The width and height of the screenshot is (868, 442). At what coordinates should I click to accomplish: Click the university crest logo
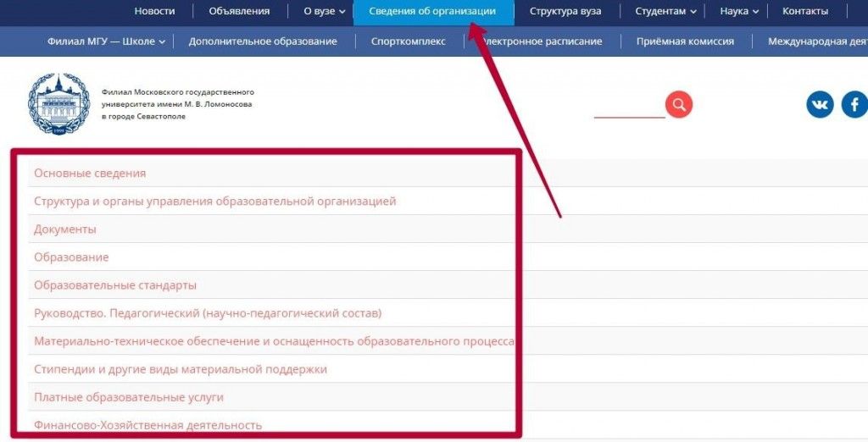58,104
